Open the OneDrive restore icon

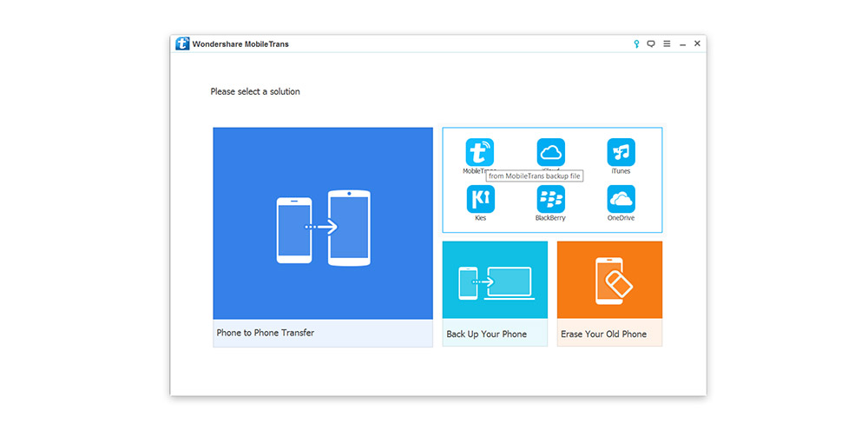[621, 199]
